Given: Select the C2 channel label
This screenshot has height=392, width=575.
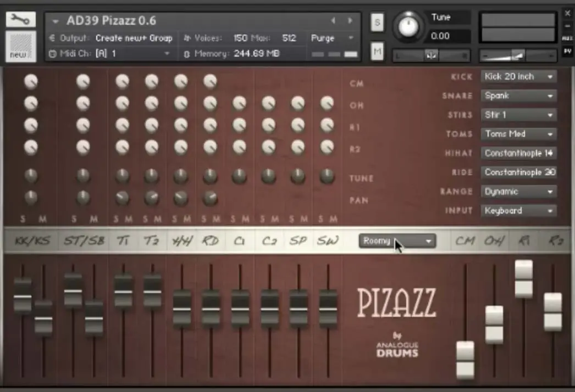Looking at the screenshot, I should (269, 240).
